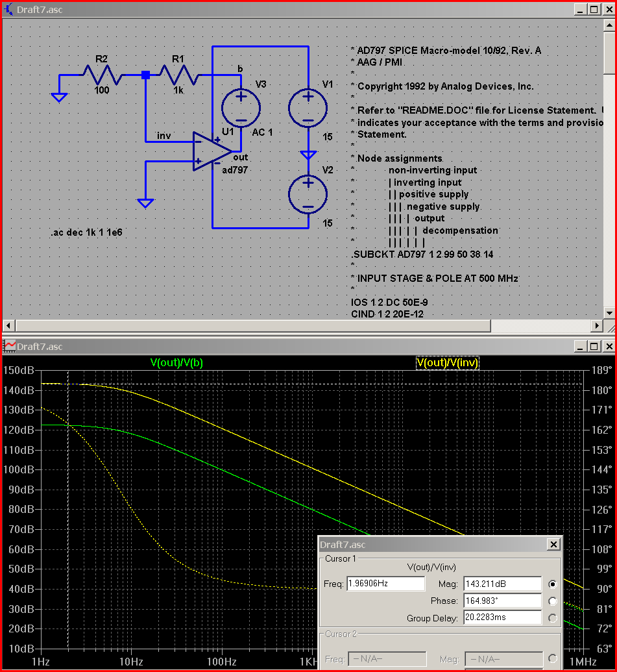Click the 1MHz frequency axis label

pyautogui.click(x=583, y=662)
